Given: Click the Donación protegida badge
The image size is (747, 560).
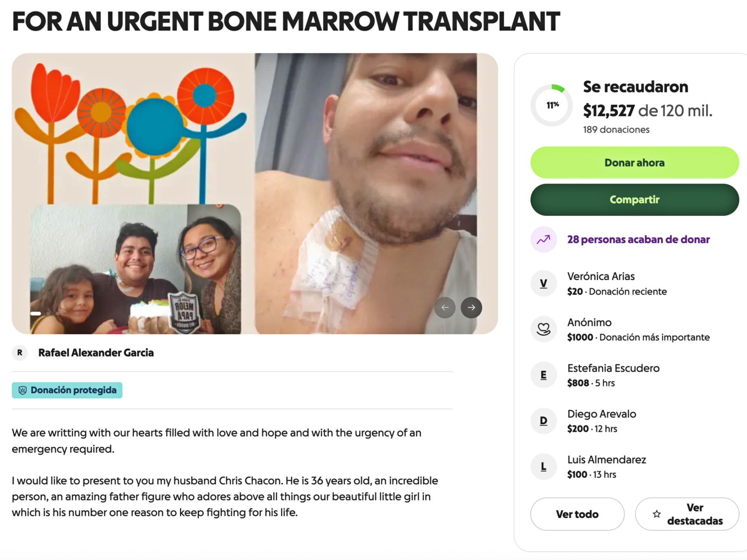Looking at the screenshot, I should (67, 390).
